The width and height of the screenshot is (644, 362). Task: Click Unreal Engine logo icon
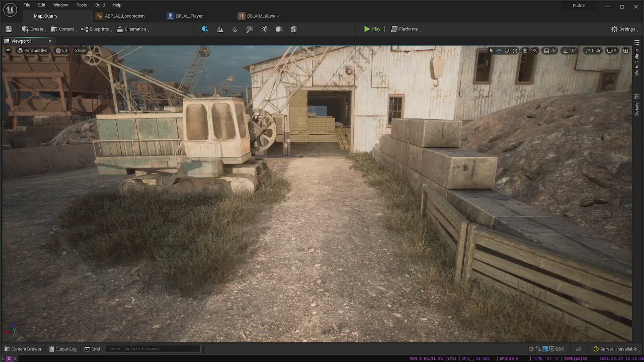(10, 10)
